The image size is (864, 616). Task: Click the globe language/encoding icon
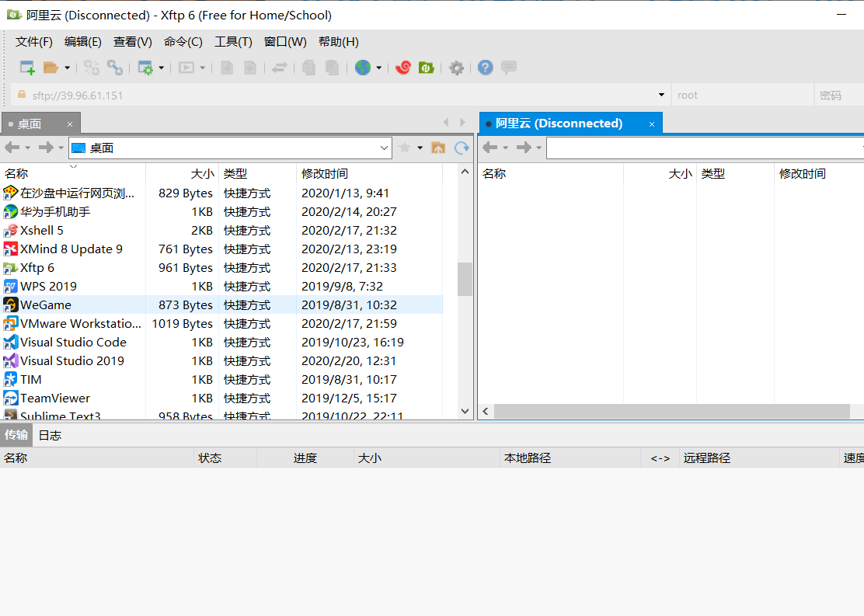point(363,68)
